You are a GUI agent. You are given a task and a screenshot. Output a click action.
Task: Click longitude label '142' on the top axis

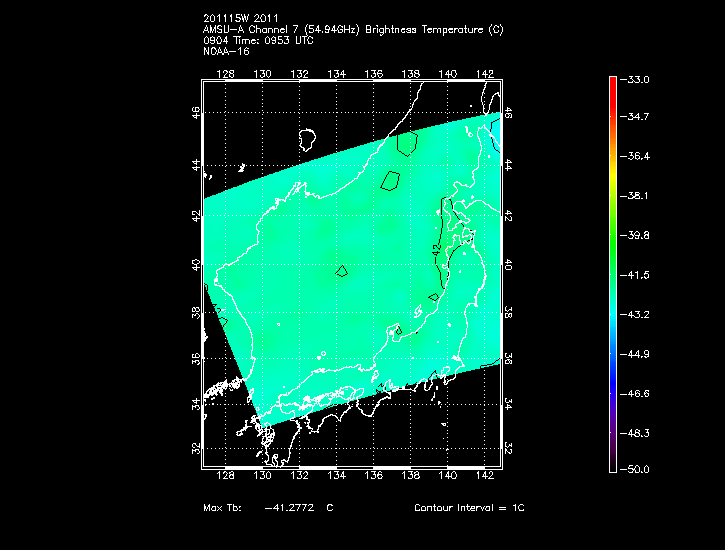[485, 74]
